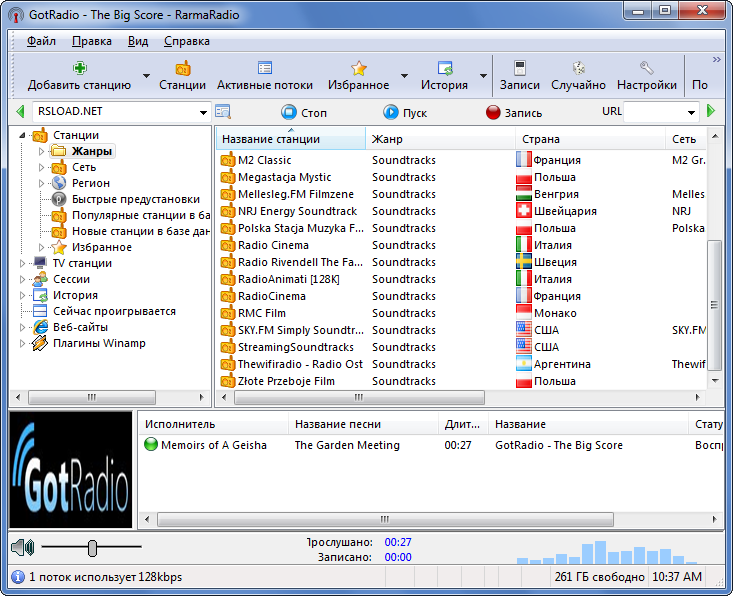Open Favorites star toolbar icon
The height and width of the screenshot is (596, 733).
click(359, 68)
